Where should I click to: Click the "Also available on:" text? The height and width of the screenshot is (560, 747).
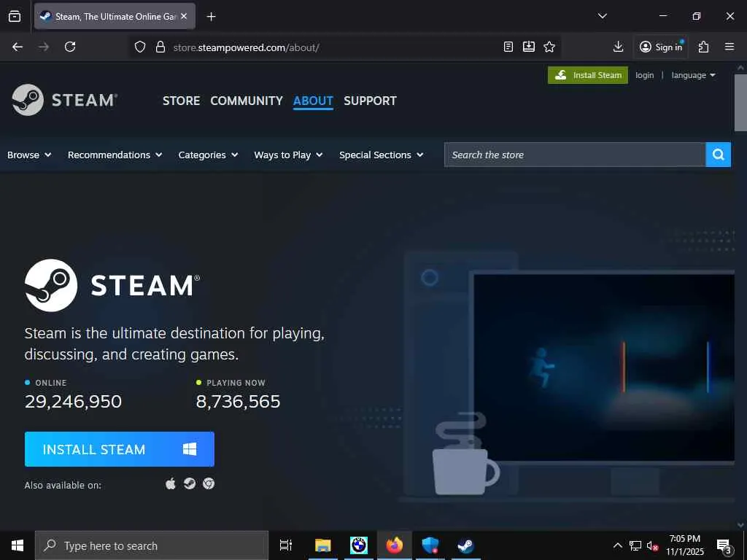[63, 485]
